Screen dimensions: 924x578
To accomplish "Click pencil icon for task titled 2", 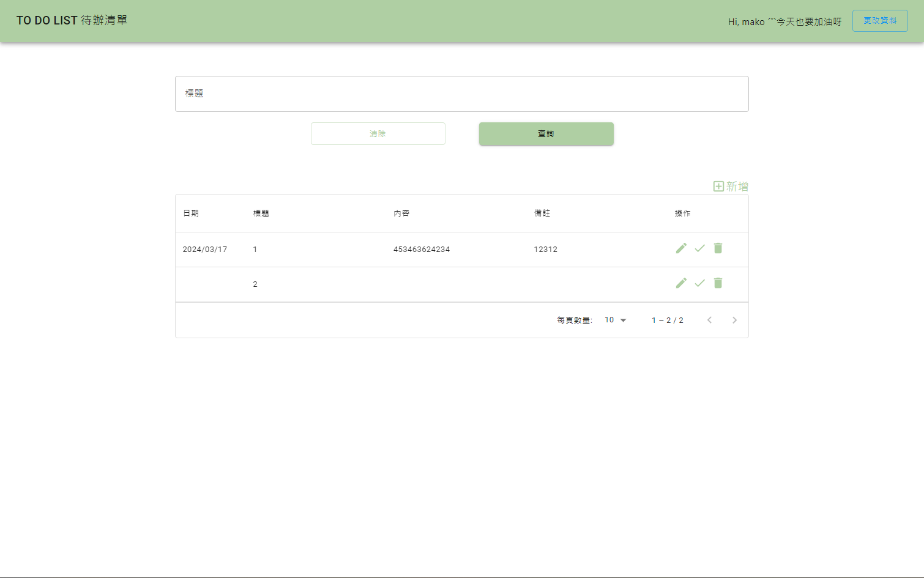I will point(681,283).
